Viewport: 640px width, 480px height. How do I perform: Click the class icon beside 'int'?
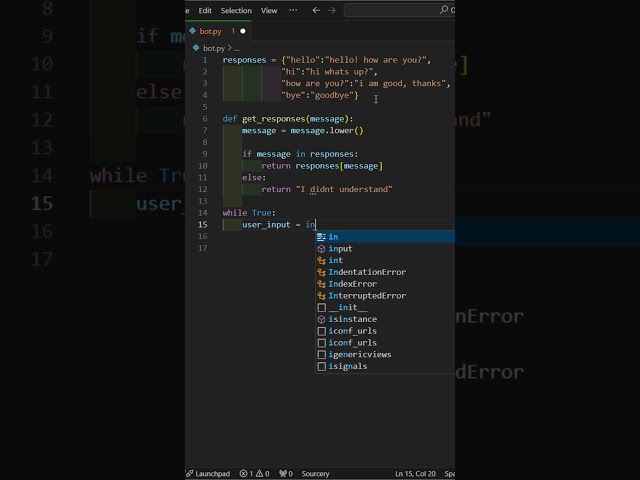321,260
